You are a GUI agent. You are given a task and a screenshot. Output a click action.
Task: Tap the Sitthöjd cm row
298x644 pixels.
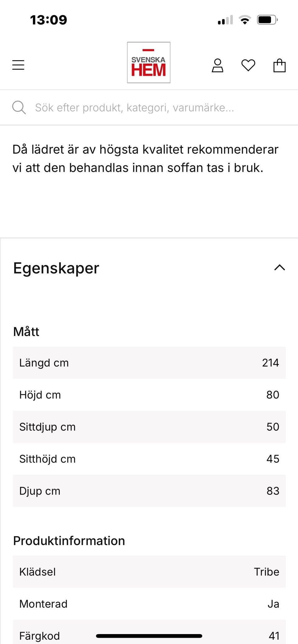pyautogui.click(x=149, y=459)
